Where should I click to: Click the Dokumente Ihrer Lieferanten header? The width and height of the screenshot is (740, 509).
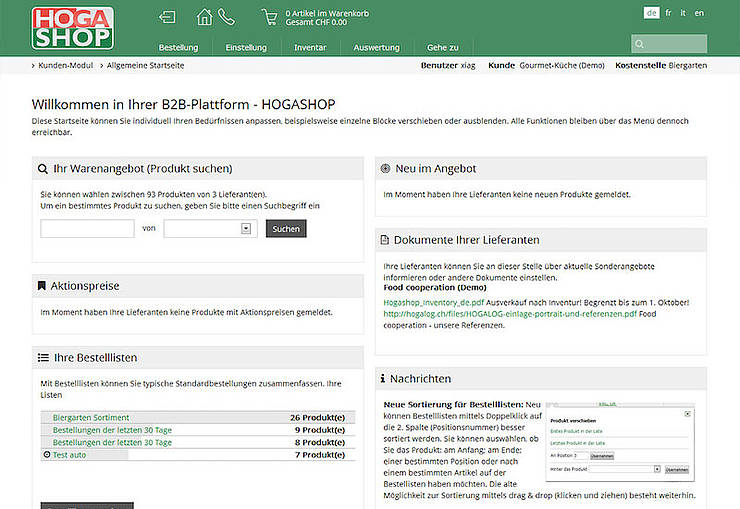click(541, 240)
